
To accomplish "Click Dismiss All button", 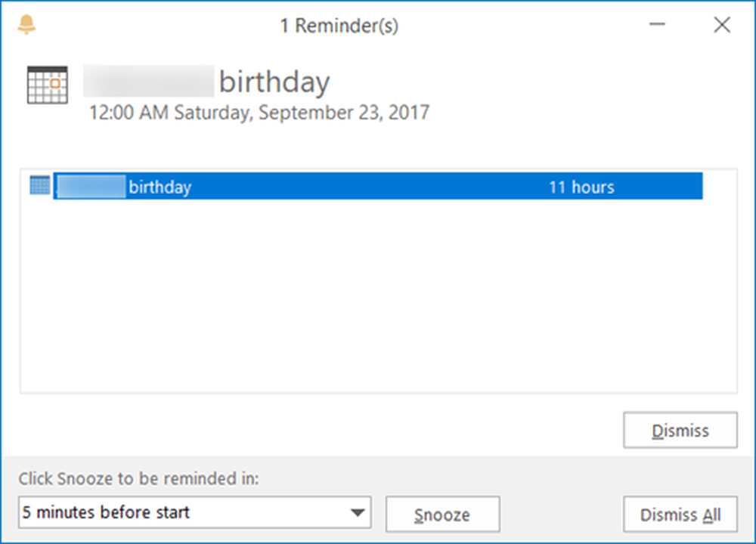I will pyautogui.click(x=680, y=515).
